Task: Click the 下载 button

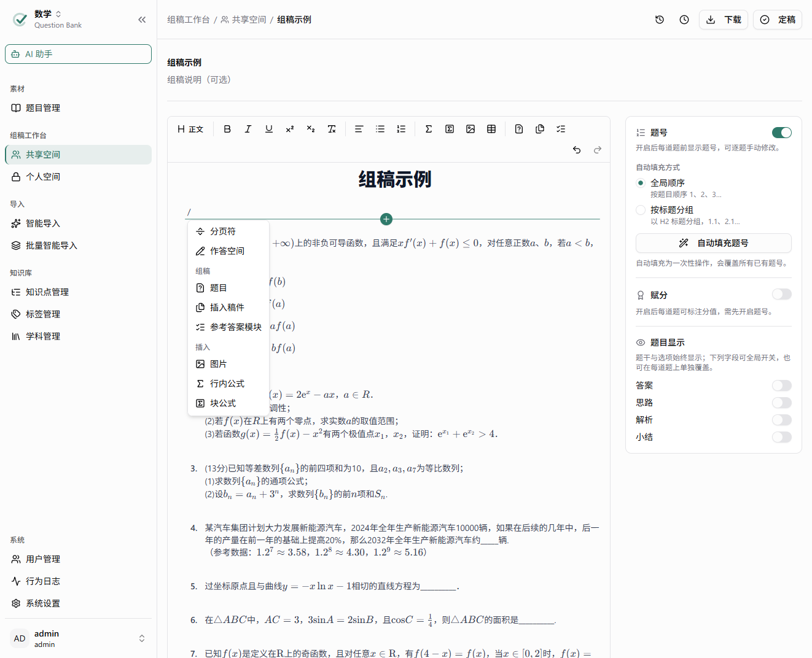Action: coord(724,20)
